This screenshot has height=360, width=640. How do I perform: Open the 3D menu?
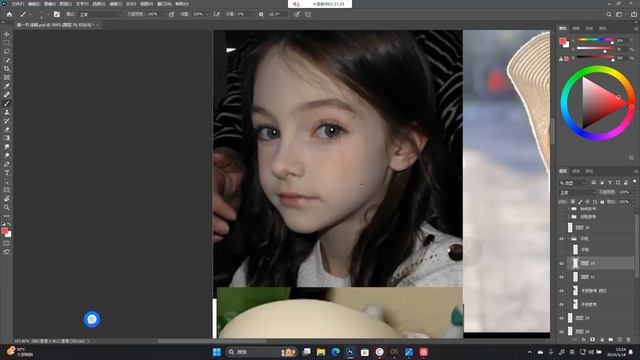pos(131,4)
